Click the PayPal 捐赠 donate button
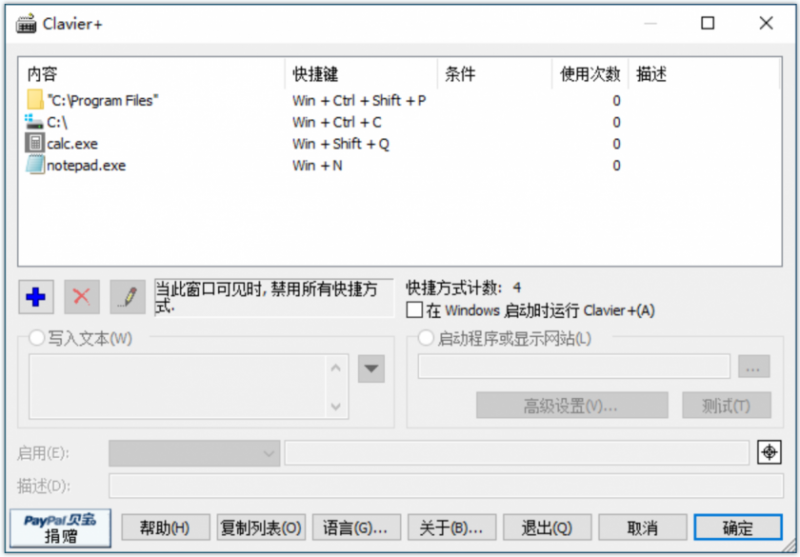The width and height of the screenshot is (800, 557). click(x=60, y=528)
